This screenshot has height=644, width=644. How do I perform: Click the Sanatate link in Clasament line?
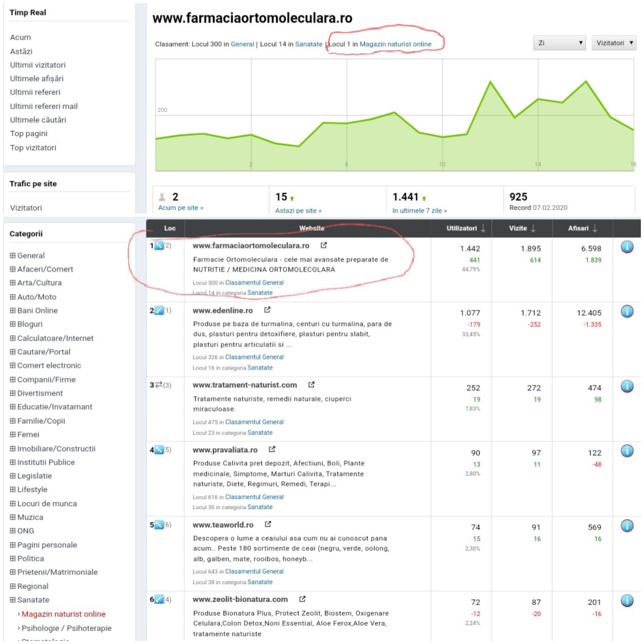309,44
